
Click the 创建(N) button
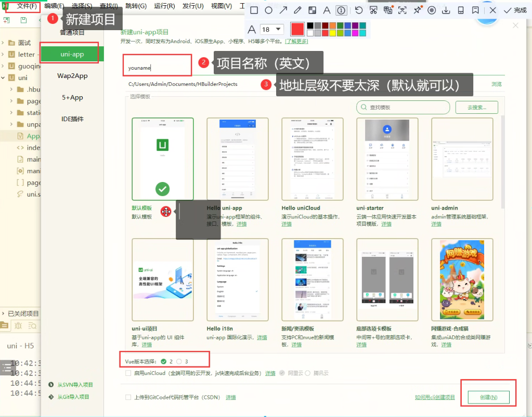pos(488,397)
